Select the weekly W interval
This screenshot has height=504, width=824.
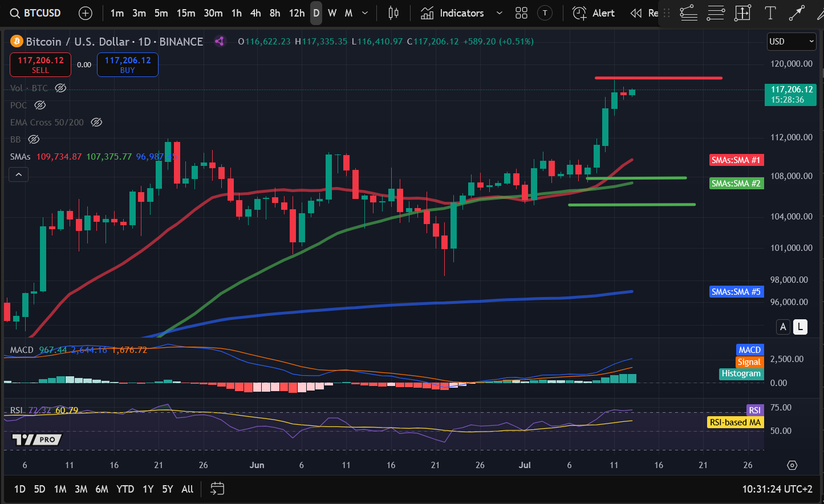(x=332, y=13)
